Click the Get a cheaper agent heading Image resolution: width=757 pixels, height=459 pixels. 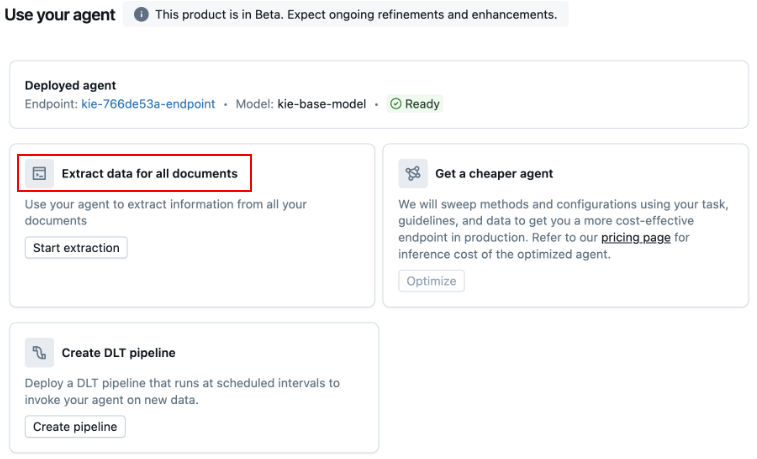[494, 174]
